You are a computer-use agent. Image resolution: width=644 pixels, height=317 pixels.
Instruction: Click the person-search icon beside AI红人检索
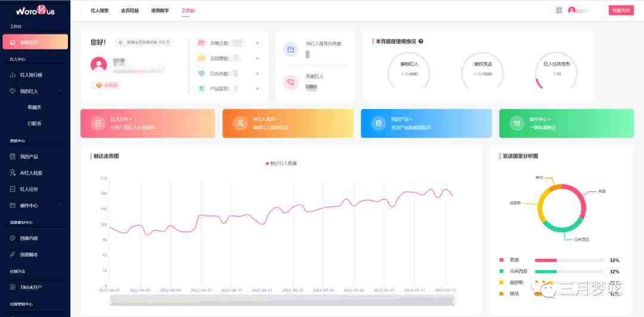13,173
